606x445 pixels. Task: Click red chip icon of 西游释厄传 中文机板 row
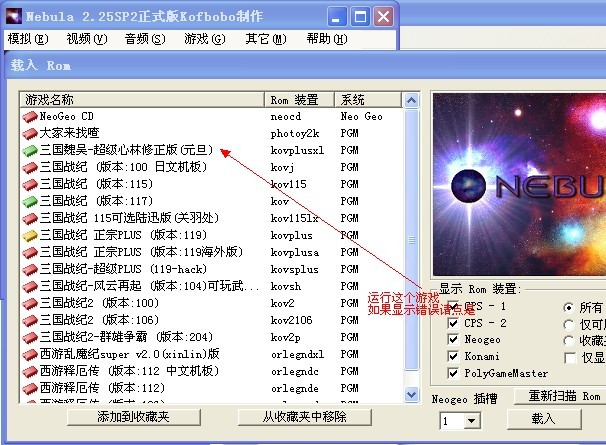[x=30, y=372]
